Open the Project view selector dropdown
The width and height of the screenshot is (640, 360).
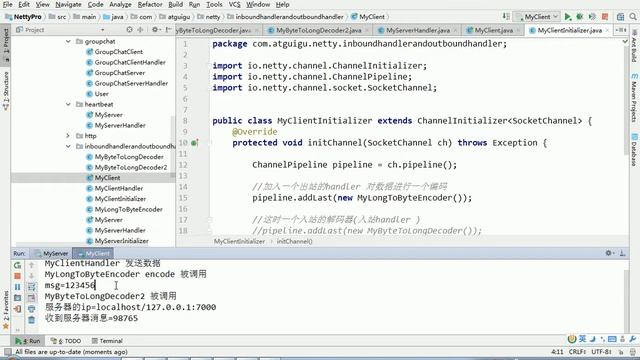point(102,30)
